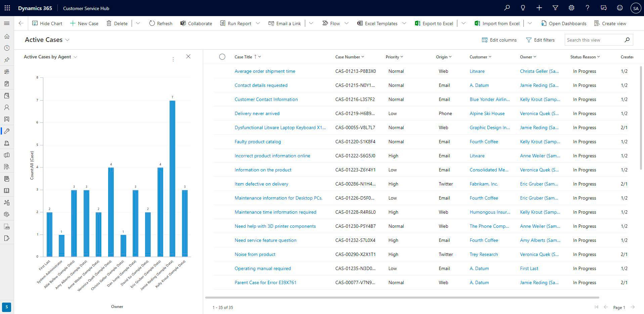The width and height of the screenshot is (644, 314).
Task: Open Priority column header menu
Action: point(394,57)
